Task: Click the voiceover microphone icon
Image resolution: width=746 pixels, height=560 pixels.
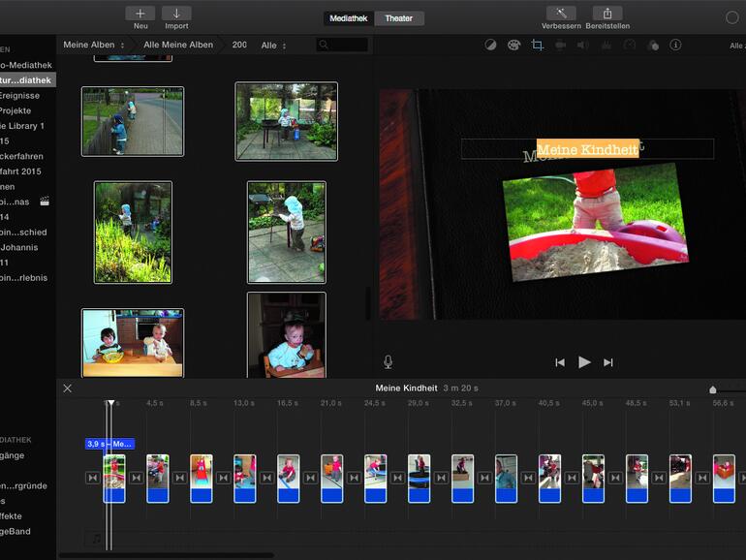Action: tap(389, 361)
